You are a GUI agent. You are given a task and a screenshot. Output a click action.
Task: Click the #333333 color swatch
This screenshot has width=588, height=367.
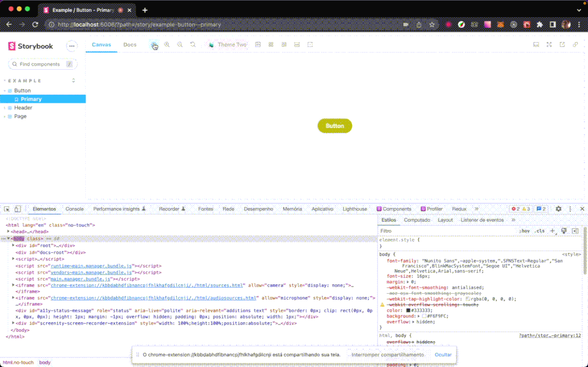(x=408, y=310)
